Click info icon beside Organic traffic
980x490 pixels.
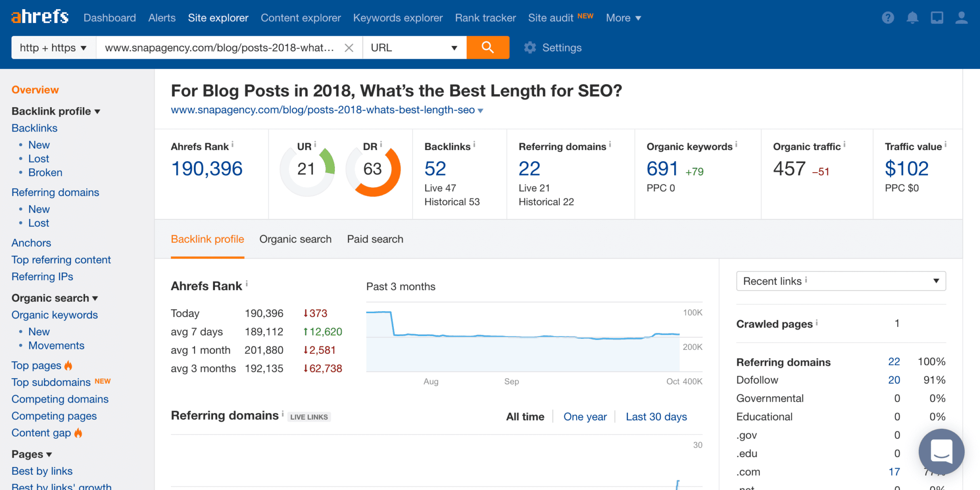pos(844,144)
